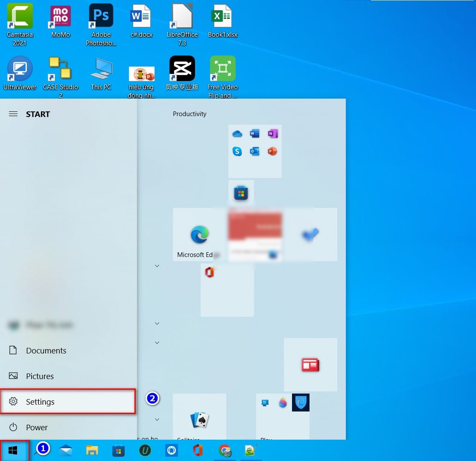Switch to Google Chrome on the taskbar

(225, 450)
